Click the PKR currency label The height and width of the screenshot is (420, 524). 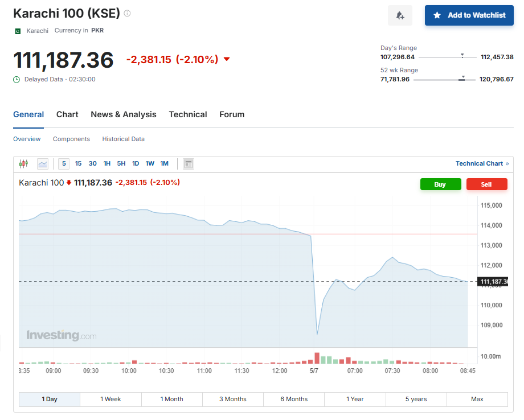(x=97, y=30)
